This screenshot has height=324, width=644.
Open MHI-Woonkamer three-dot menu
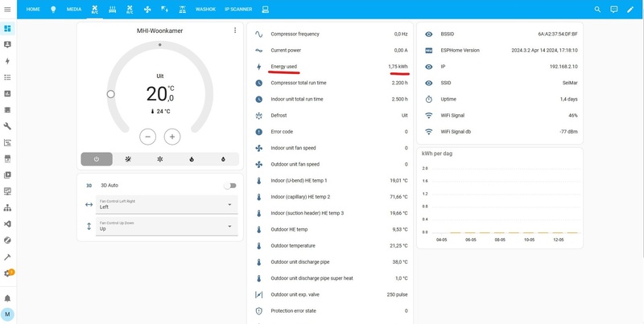(x=235, y=31)
